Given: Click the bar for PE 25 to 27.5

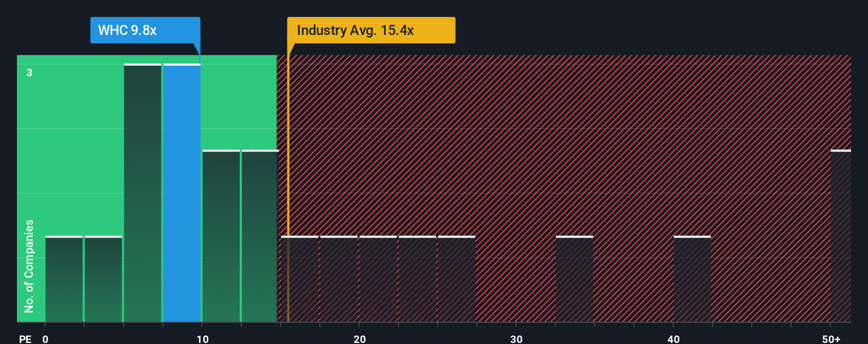Looking at the screenshot, I should (x=457, y=279).
